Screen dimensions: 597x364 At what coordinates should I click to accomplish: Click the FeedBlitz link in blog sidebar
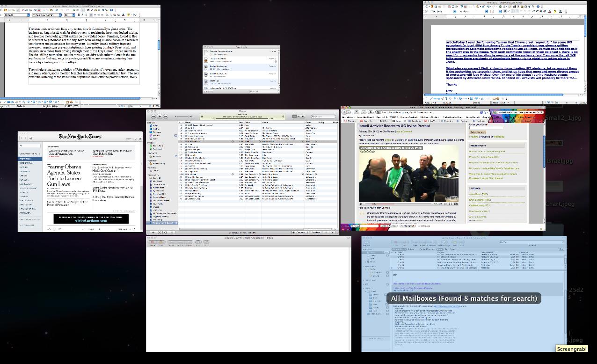point(498,137)
